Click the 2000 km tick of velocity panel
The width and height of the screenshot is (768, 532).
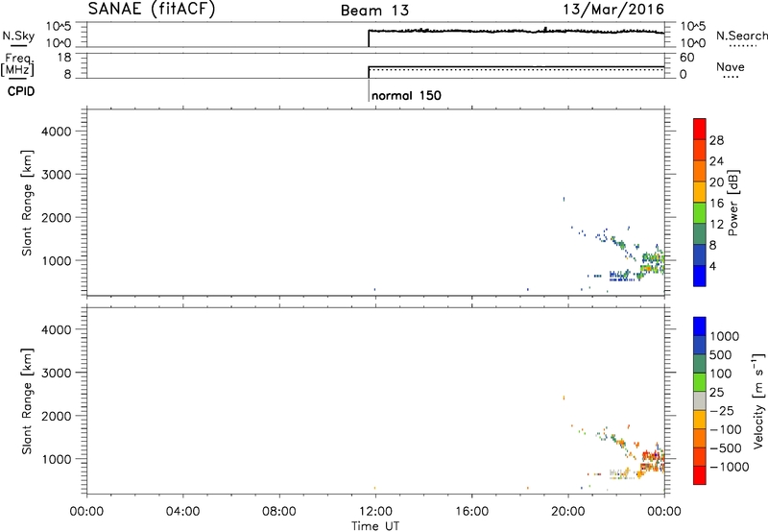coord(57,416)
